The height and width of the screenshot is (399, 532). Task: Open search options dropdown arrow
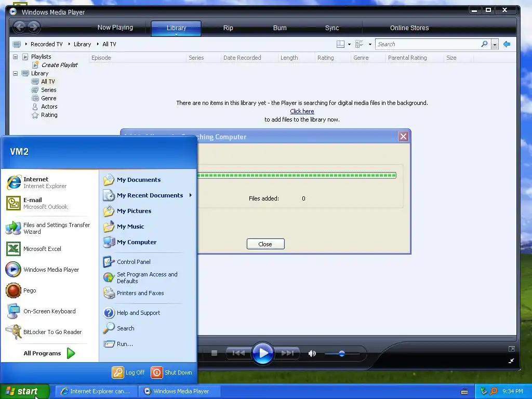click(495, 45)
